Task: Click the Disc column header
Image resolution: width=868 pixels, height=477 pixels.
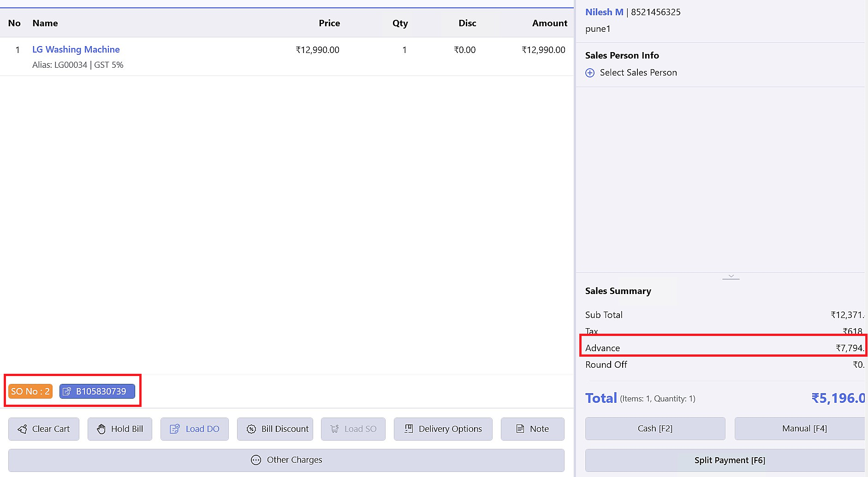Action: tap(467, 23)
